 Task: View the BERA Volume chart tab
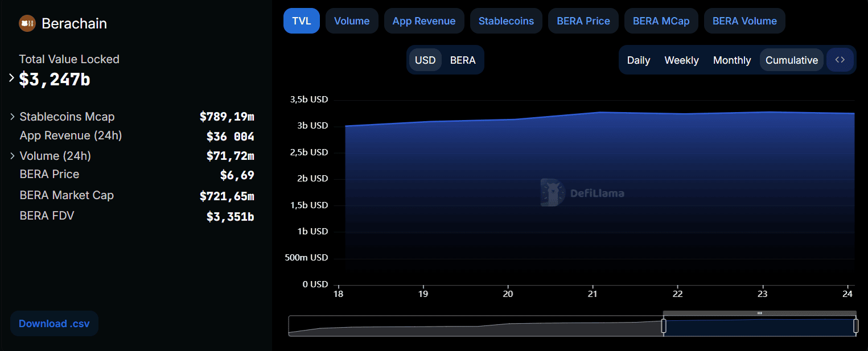click(744, 21)
